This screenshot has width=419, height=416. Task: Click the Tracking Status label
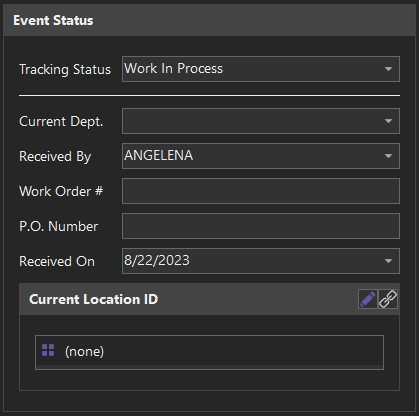click(x=65, y=70)
